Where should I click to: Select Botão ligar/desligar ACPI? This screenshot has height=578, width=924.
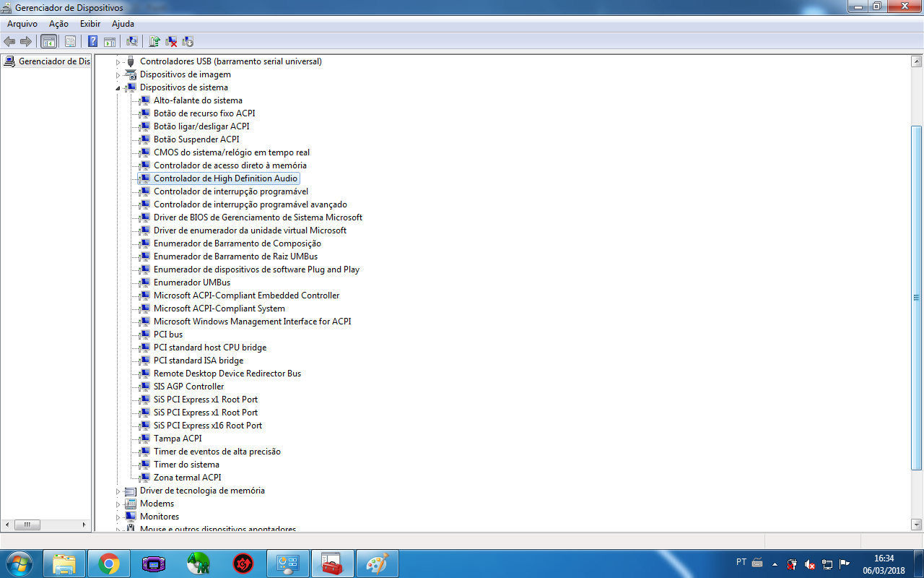(x=201, y=126)
